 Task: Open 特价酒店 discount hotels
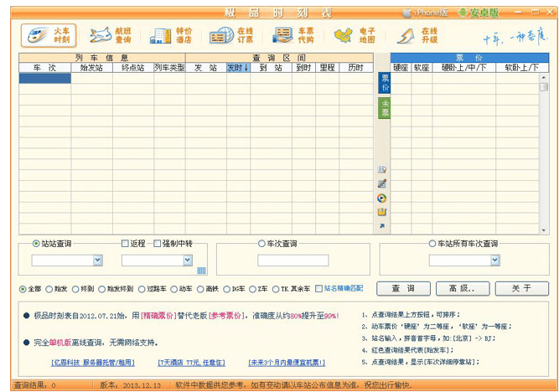click(x=171, y=35)
